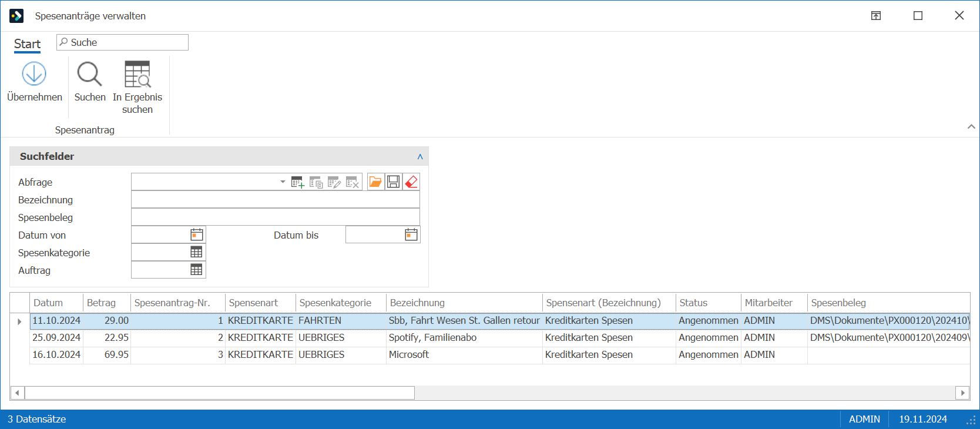Click the horizontal scrollbar thumb of the table
Image resolution: width=980 pixels, height=429 pixels.
[x=219, y=393]
